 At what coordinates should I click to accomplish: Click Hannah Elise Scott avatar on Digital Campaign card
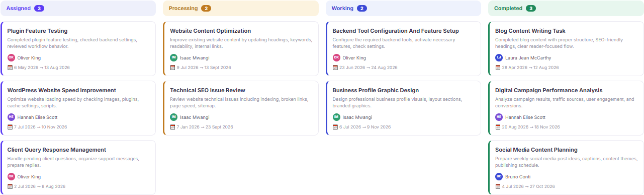pos(499,117)
